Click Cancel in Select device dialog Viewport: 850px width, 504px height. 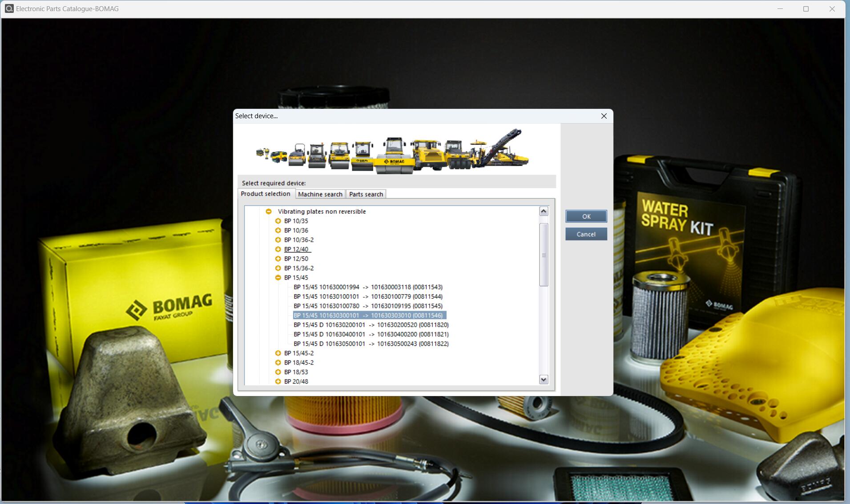tap(586, 234)
